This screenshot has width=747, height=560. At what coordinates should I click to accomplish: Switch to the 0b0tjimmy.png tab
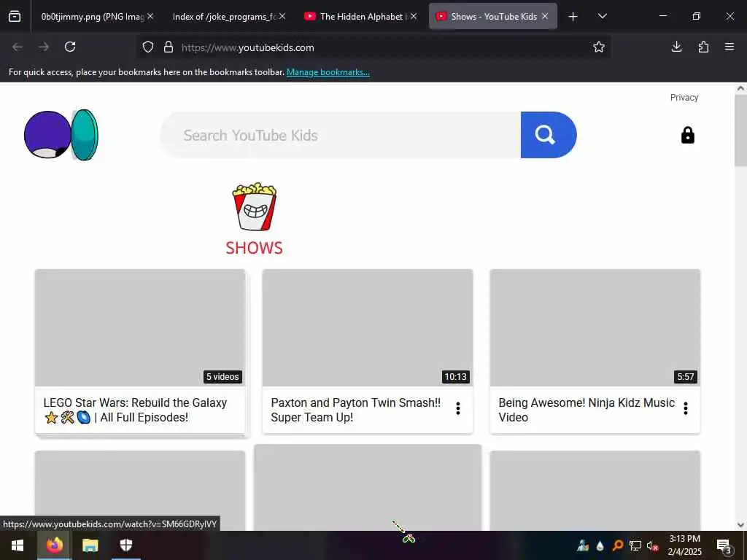pyautogui.click(x=94, y=16)
